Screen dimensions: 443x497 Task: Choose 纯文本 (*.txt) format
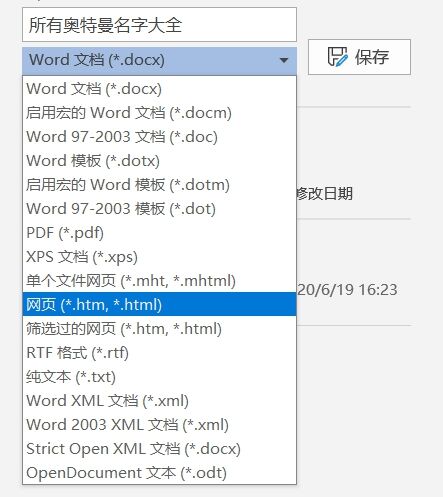(x=159, y=377)
